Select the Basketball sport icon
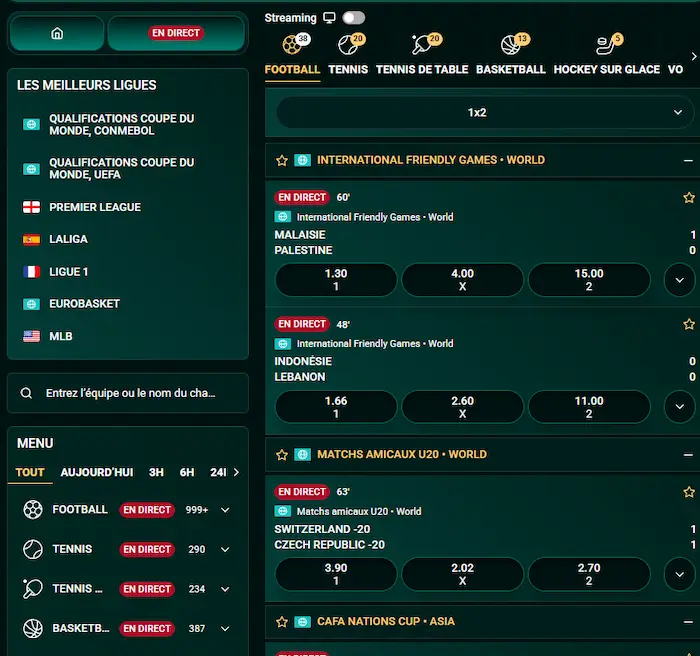 [x=511, y=46]
